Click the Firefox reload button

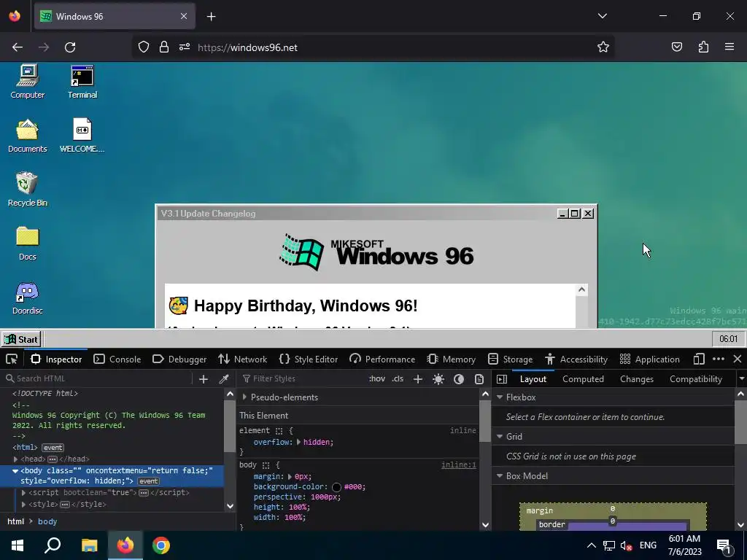pos(70,47)
